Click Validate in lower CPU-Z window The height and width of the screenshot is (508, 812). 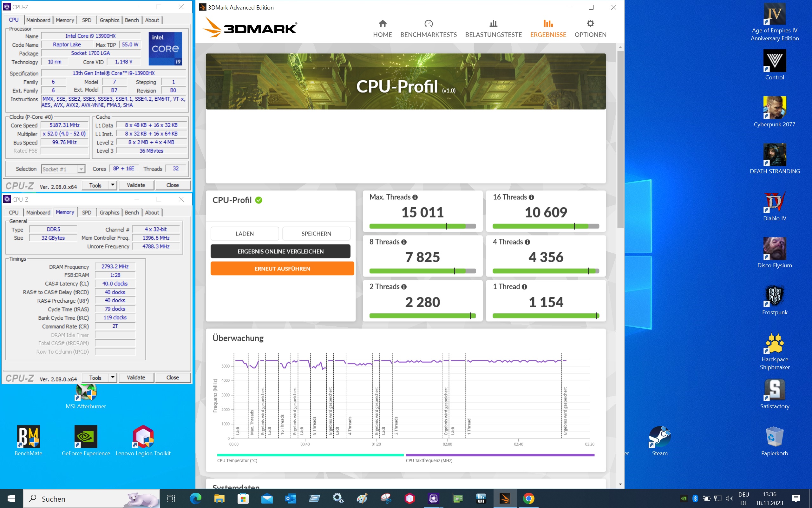pos(136,378)
